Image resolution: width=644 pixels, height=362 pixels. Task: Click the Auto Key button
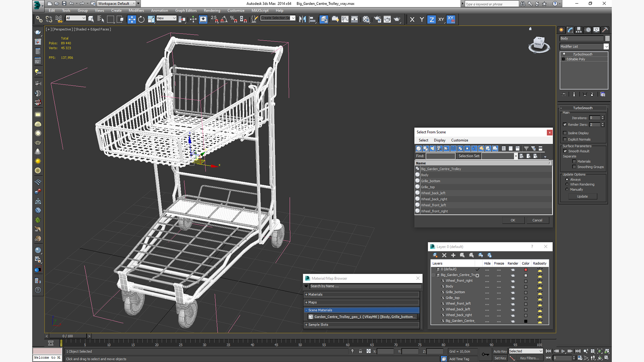click(500, 352)
